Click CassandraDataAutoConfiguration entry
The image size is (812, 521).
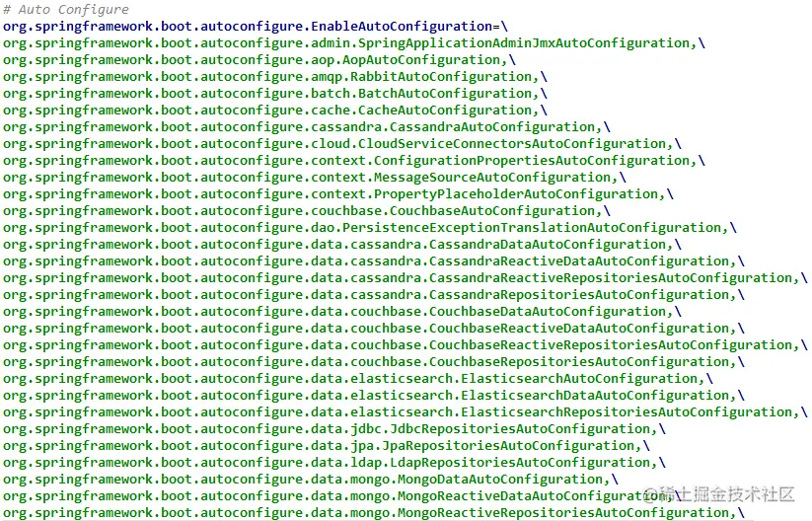[x=342, y=245]
